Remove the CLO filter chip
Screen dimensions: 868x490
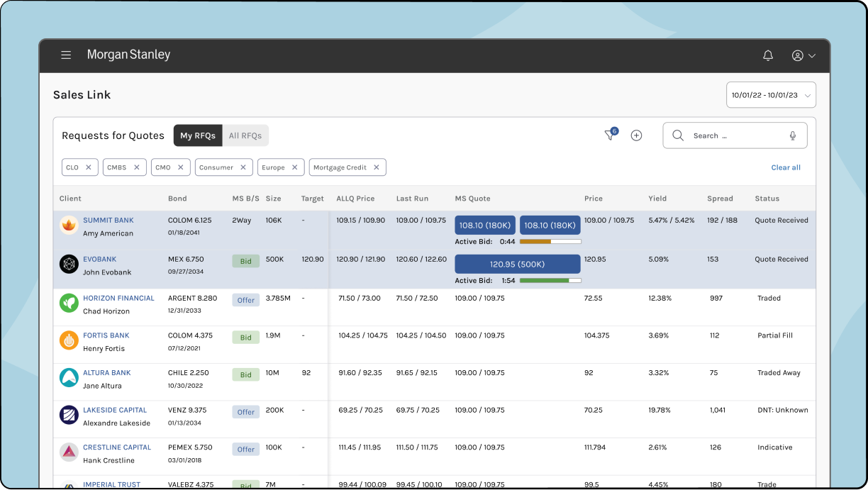point(89,167)
